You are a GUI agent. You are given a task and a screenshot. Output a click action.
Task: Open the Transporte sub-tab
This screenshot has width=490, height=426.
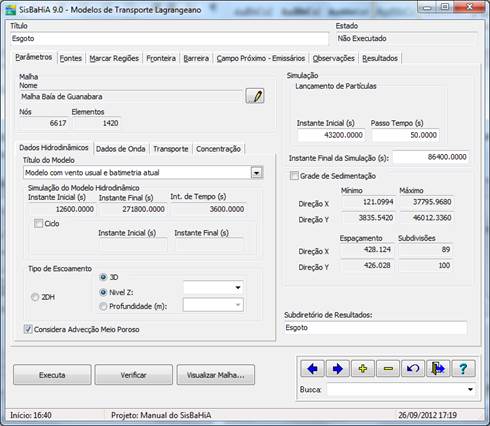tap(171, 149)
